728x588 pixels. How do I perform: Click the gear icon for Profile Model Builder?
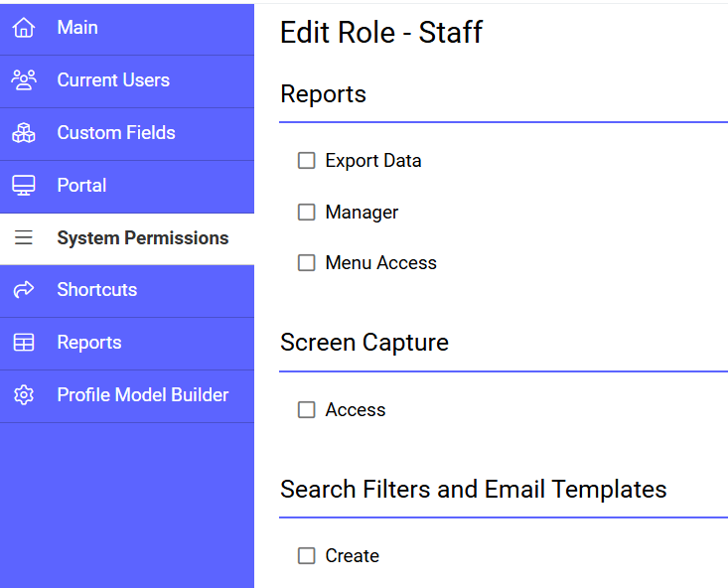click(x=24, y=395)
